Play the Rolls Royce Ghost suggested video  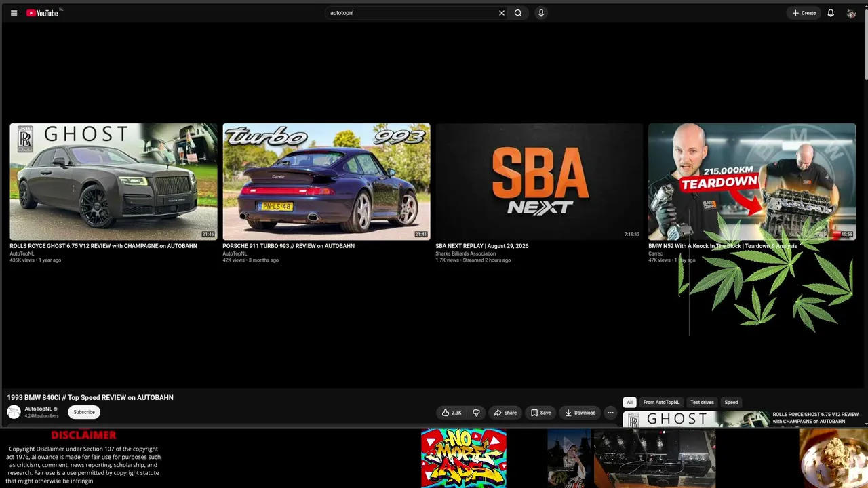pos(113,182)
